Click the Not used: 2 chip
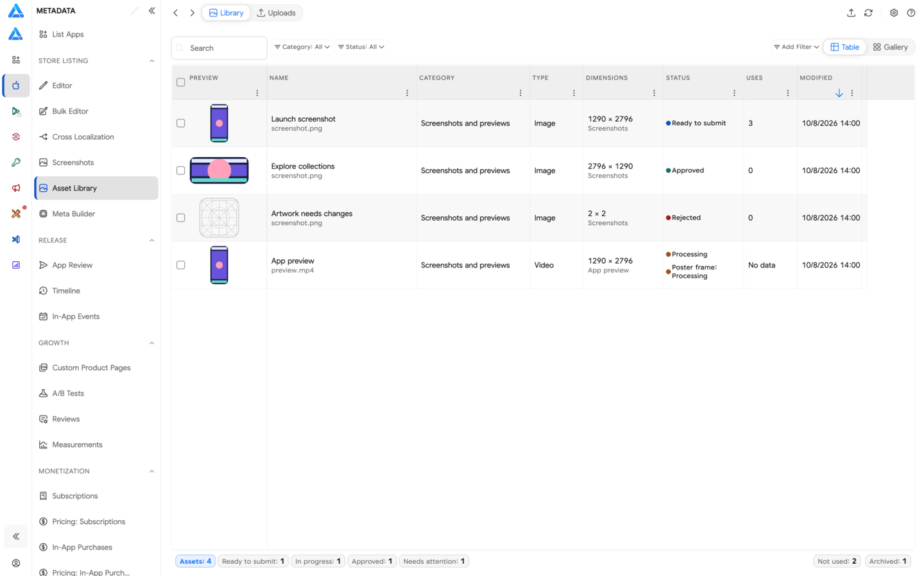The image size is (924, 576). [837, 561]
